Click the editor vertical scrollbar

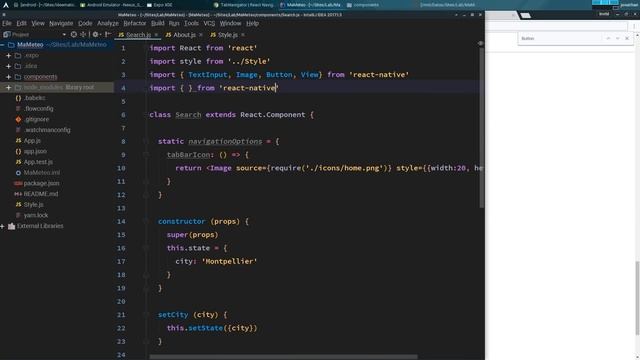[x=482, y=127]
